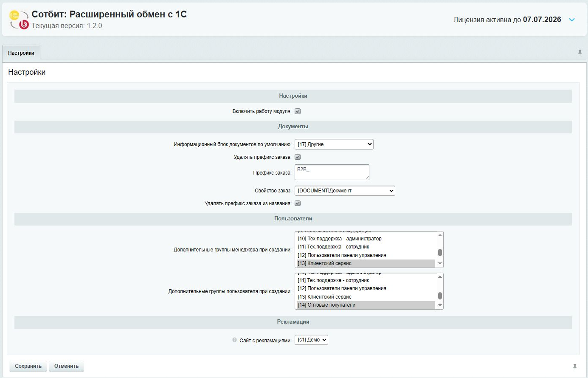Open 'Свойство заказа' dropdown

point(344,191)
